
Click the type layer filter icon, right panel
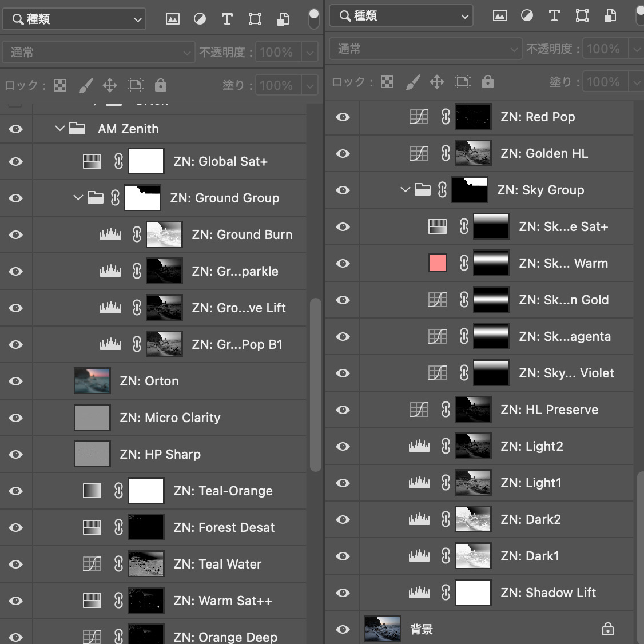coord(554,15)
